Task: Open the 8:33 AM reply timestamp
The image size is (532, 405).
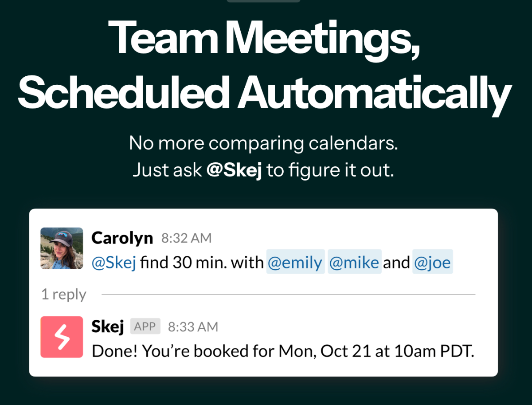Action: click(x=193, y=327)
